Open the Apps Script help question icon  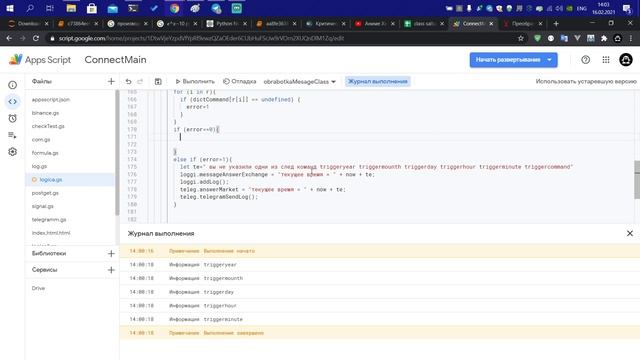click(585, 60)
